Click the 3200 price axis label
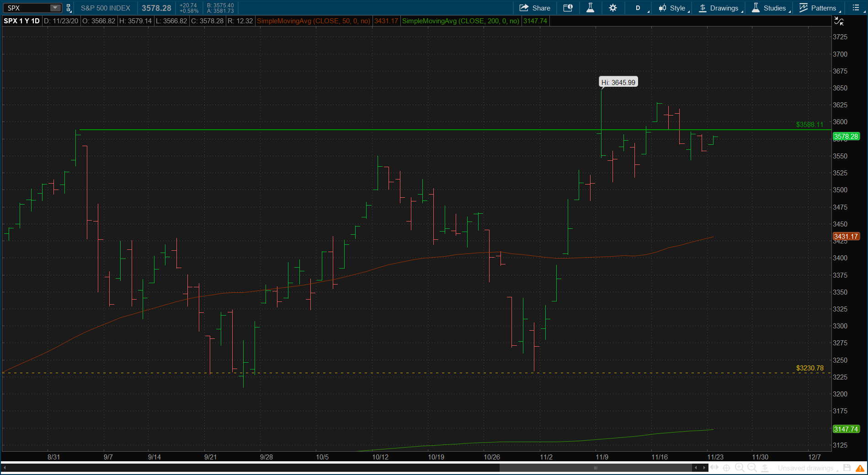This screenshot has height=475, width=868. pos(840,394)
